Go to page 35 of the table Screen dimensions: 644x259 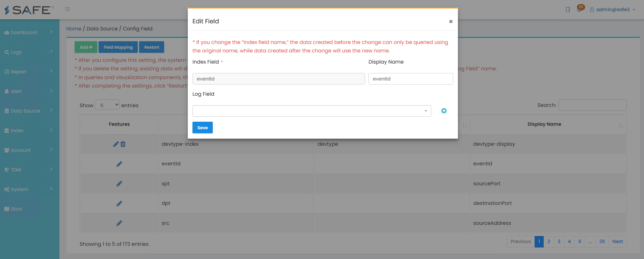pos(602,241)
